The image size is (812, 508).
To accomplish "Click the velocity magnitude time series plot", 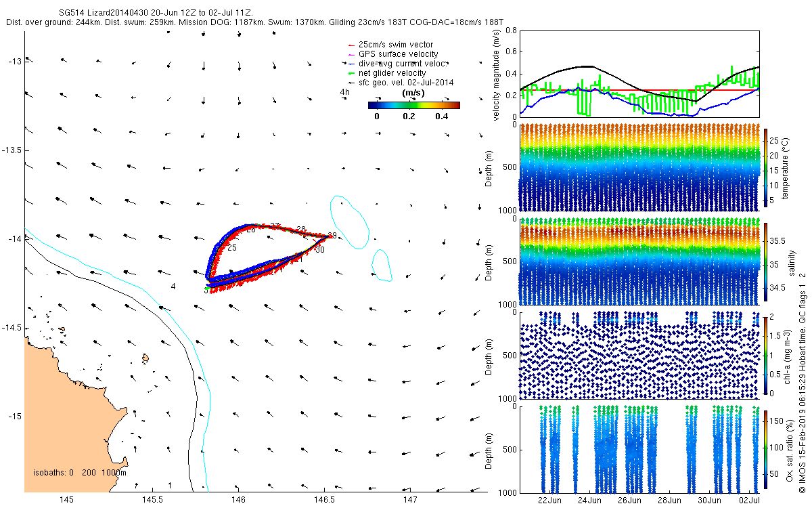I will click(x=639, y=73).
